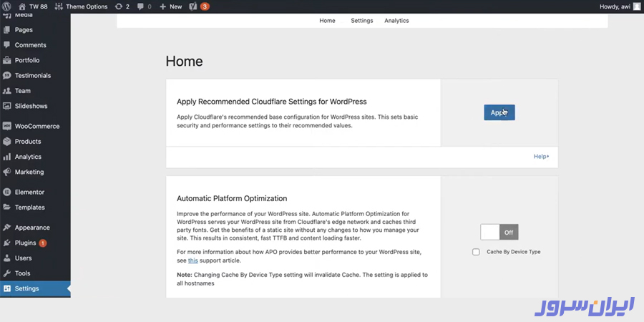Image resolution: width=644 pixels, height=322 pixels.
Task: Click the Analytics sidebar bar-chart icon
Action: point(6,157)
